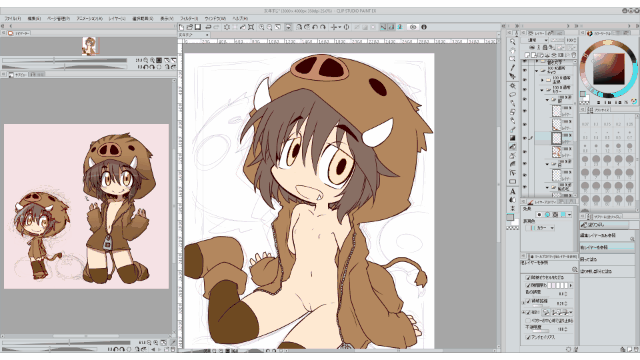Click the Navigator zoom-in magnifier icon
Viewport: 640px width, 360px height.
coord(152,60)
